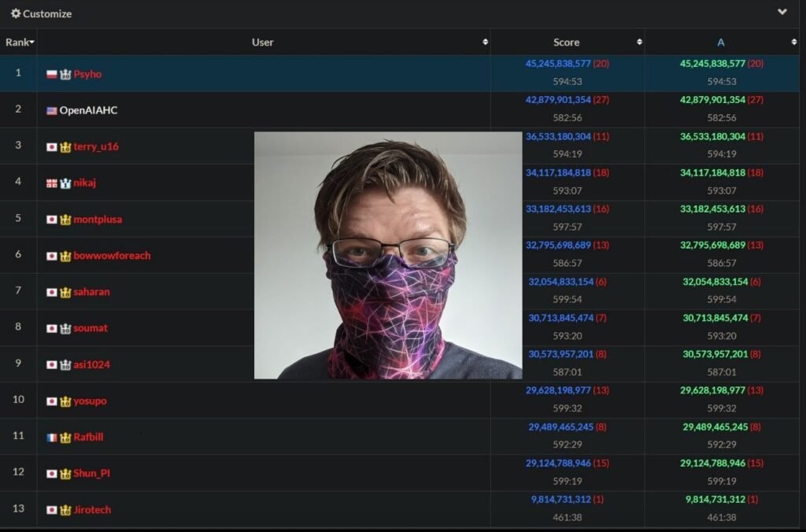Image resolution: width=806 pixels, height=532 pixels.
Task: Select Jirotech's 9,814,731,312 in Score column
Action: [560, 500]
